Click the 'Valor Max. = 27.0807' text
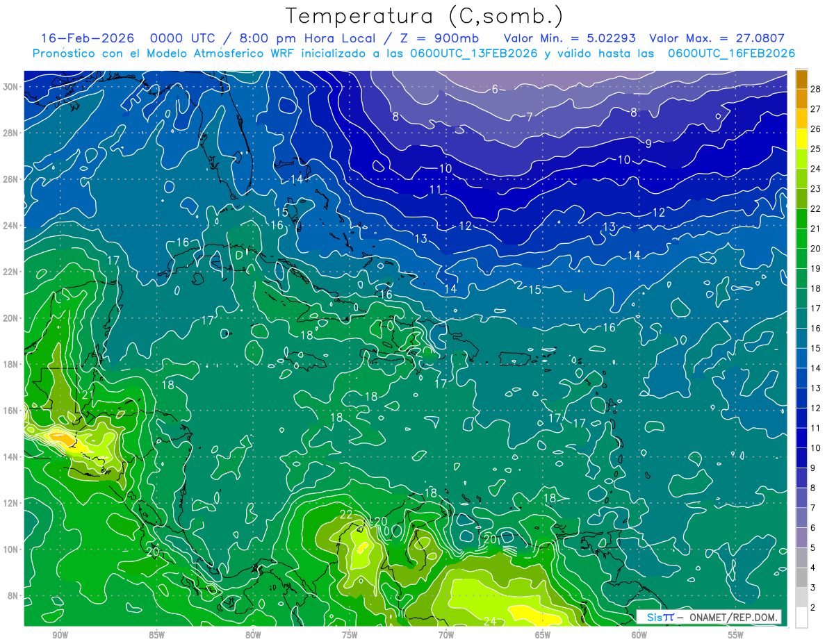The height and width of the screenshot is (644, 834). [x=717, y=38]
